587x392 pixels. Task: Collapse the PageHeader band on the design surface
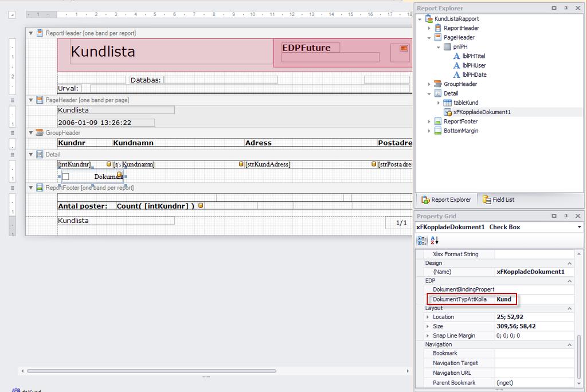coord(31,100)
